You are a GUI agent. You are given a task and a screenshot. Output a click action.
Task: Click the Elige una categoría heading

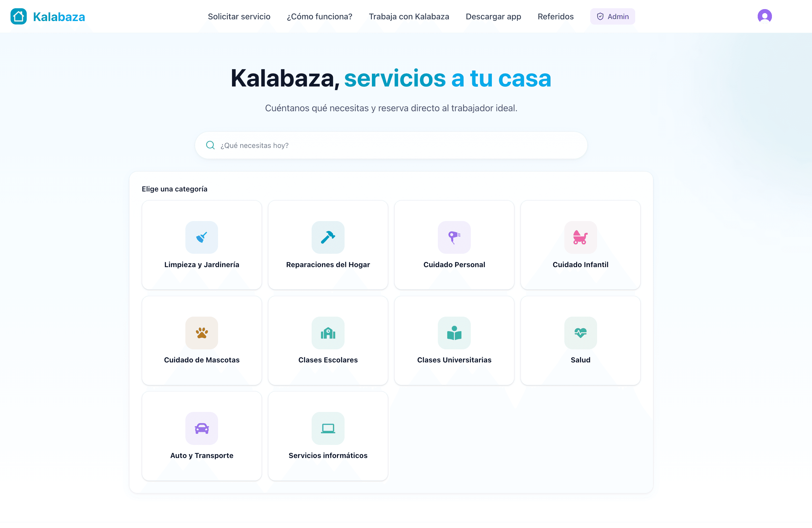174,189
